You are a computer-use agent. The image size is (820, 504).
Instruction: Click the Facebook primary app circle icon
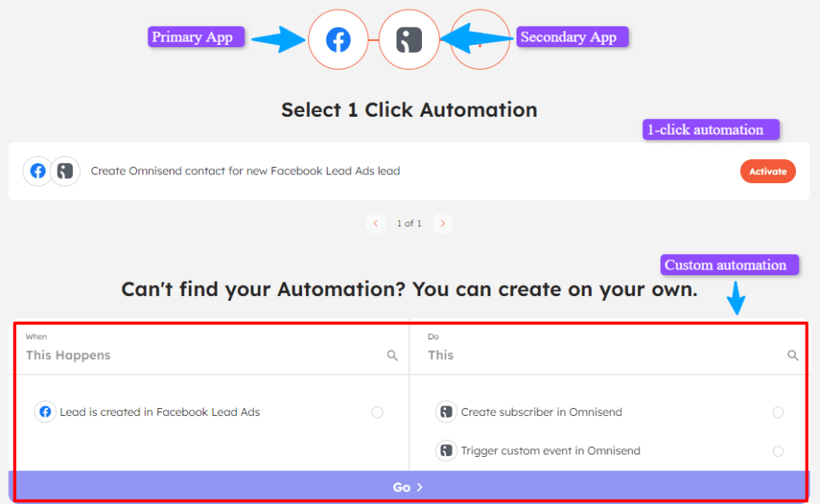pos(338,39)
